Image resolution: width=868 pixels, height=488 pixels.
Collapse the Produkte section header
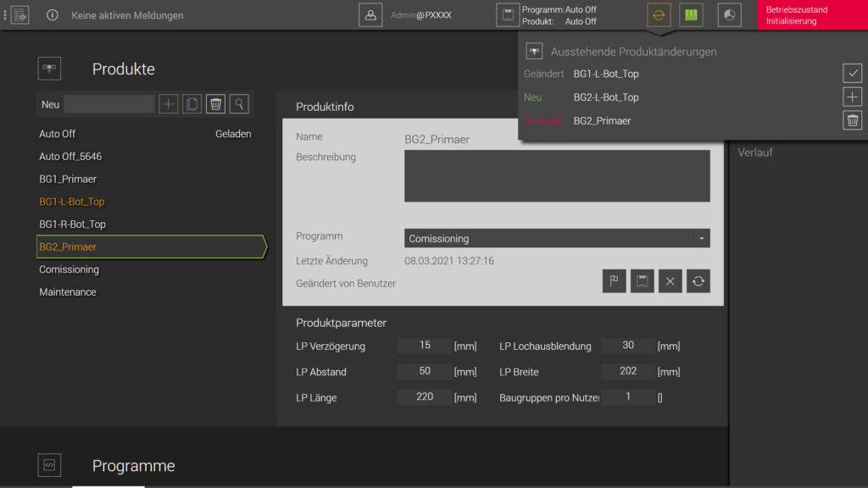[x=123, y=69]
